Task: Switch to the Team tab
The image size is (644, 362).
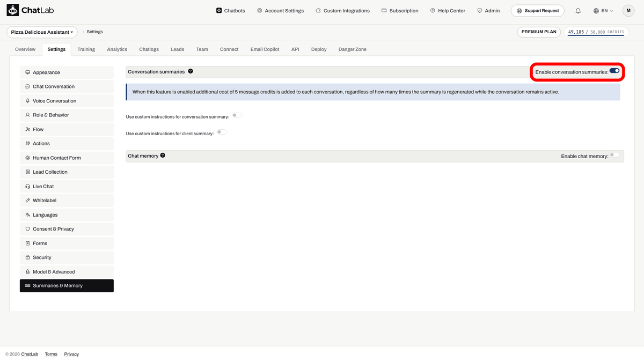Action: pyautogui.click(x=202, y=49)
